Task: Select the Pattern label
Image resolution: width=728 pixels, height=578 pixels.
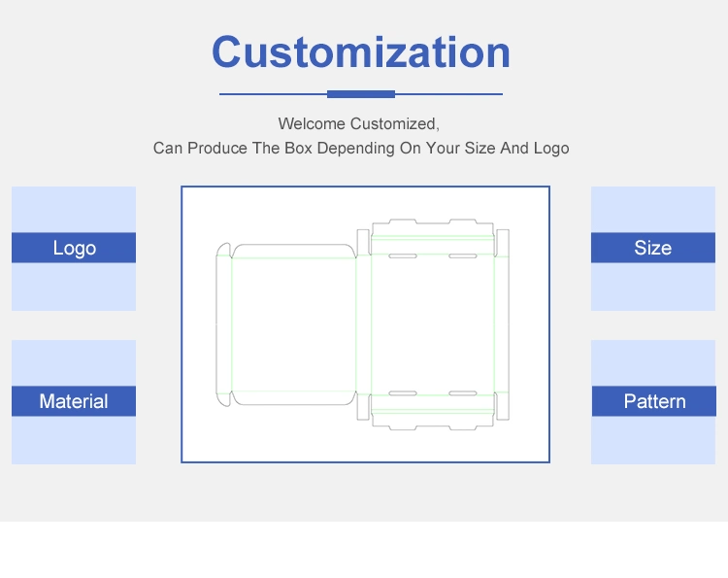Action: click(x=653, y=401)
